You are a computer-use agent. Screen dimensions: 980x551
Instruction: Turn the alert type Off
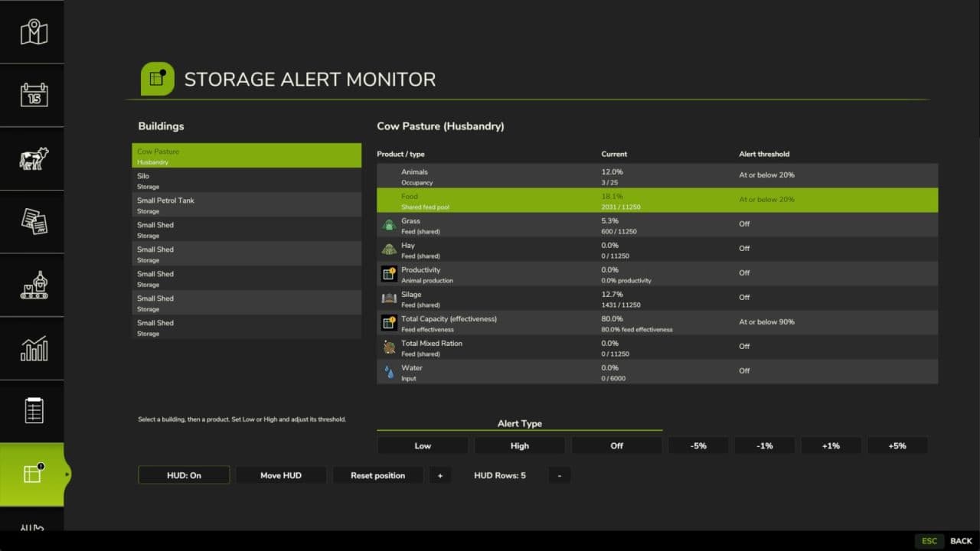(616, 445)
